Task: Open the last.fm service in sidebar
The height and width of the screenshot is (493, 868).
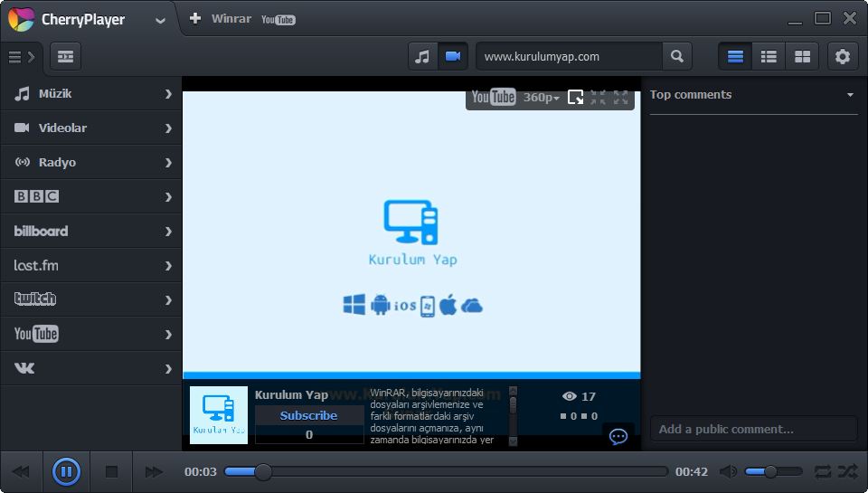Action: [91, 265]
